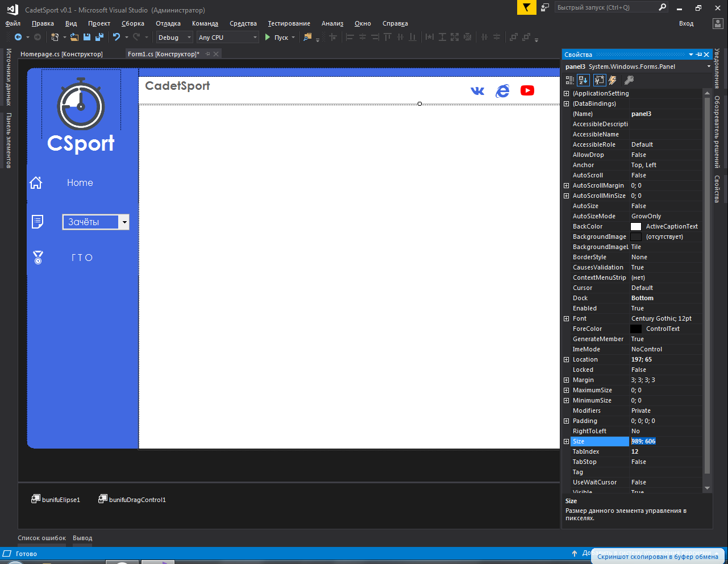This screenshot has width=728, height=564.
Task: Switch Properties to Alphabetical sort
Action: (584, 80)
